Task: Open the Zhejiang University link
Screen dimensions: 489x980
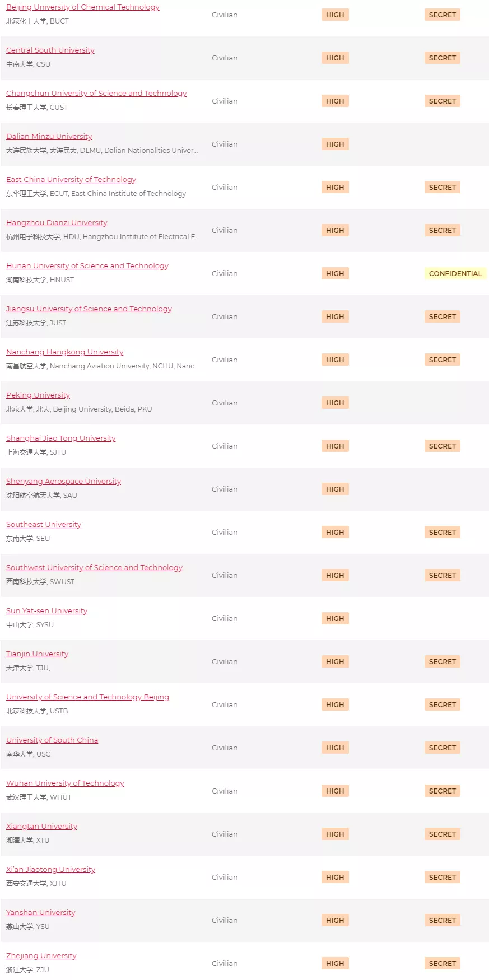Action: [x=41, y=956]
